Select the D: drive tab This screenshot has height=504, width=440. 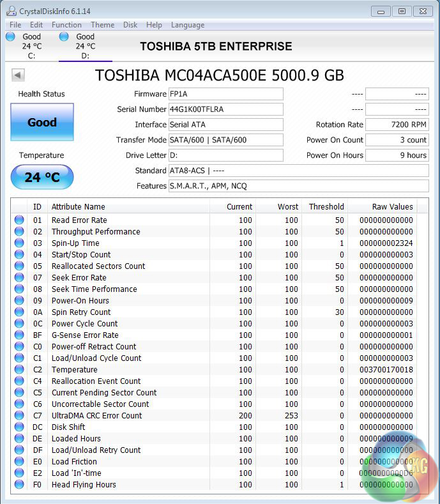point(85,46)
